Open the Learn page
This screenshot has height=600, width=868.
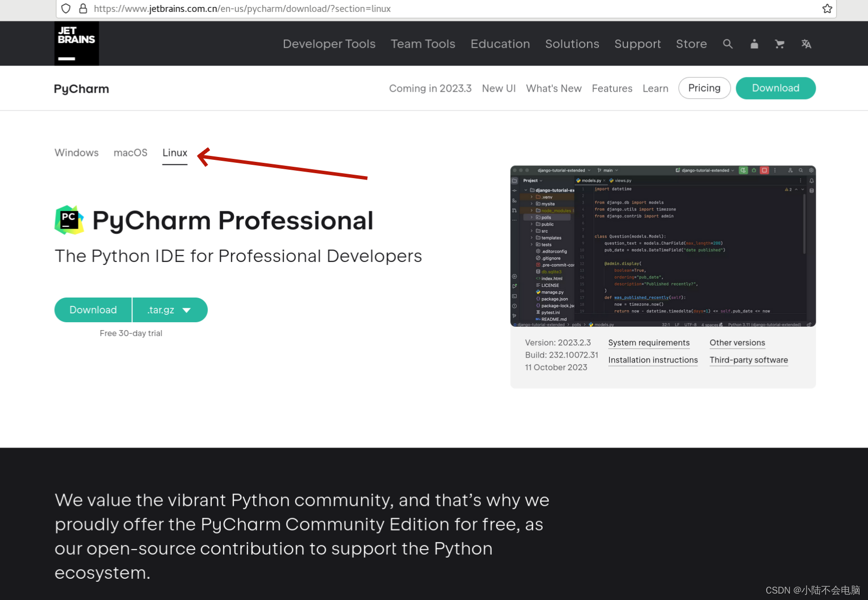(655, 88)
